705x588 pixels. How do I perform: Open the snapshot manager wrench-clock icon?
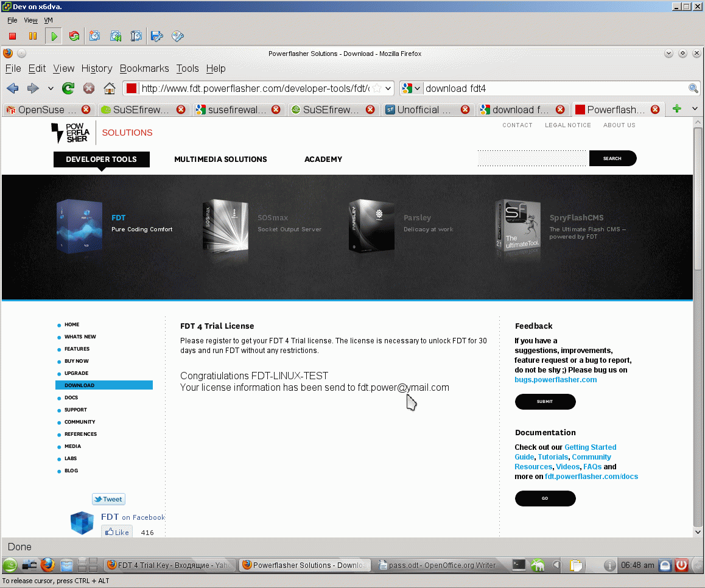(x=136, y=36)
